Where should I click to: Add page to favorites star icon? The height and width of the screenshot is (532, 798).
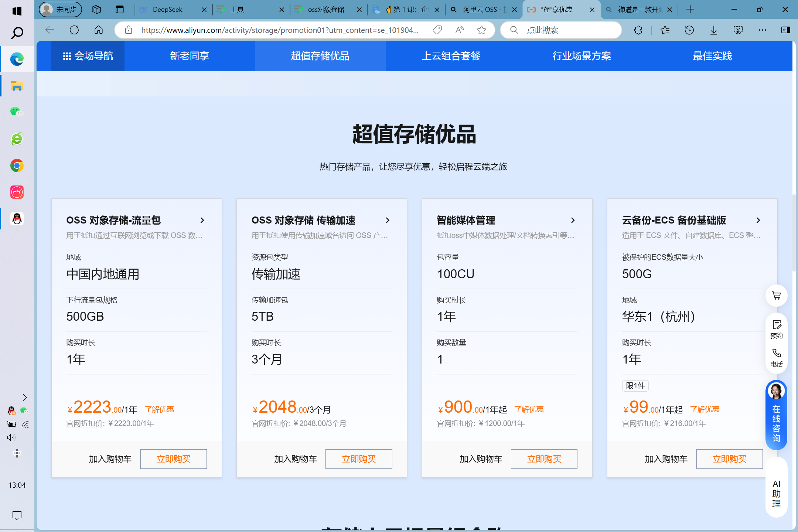(x=481, y=30)
